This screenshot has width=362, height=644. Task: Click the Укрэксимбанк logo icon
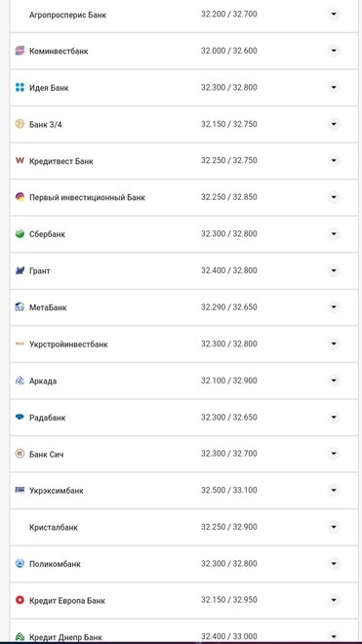pyautogui.click(x=20, y=490)
